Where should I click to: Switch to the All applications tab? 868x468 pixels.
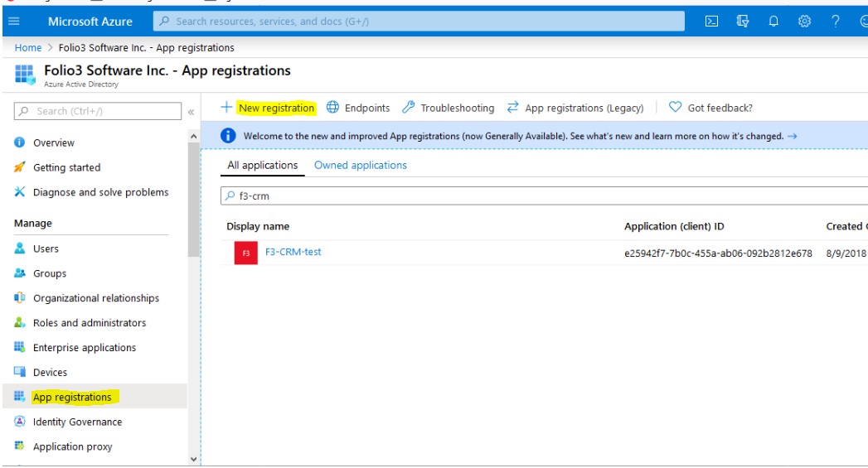pyautogui.click(x=263, y=166)
